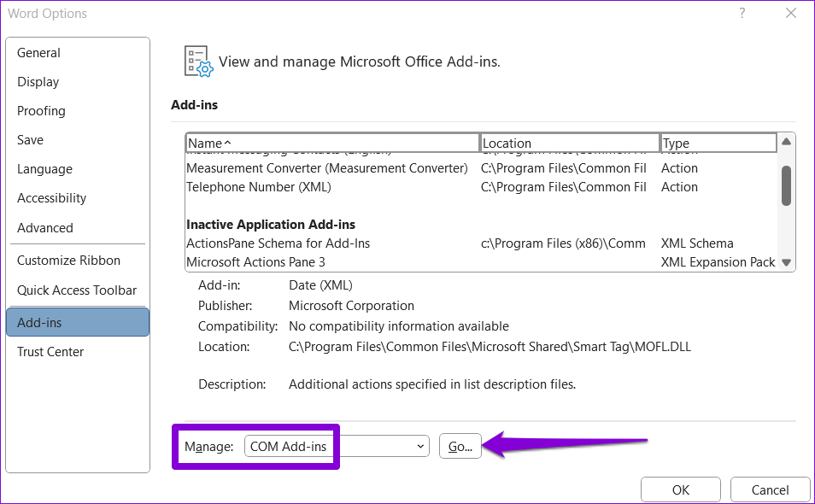Go to Customize Ribbon settings

tap(68, 261)
